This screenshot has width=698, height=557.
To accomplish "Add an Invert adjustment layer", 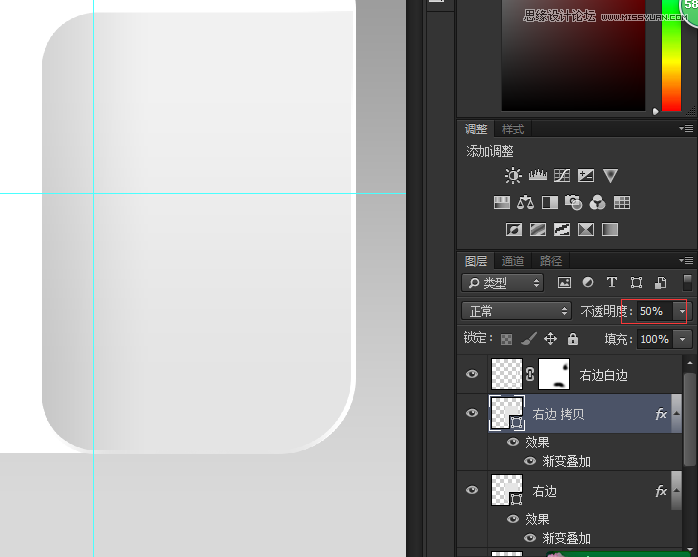I will (514, 230).
